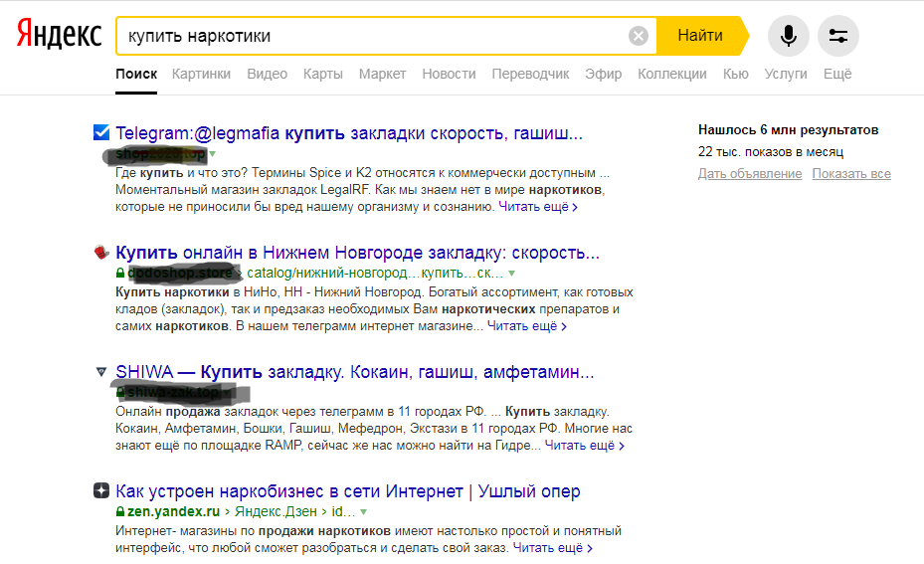Click the red favicon of the Нижний Новгород result
Viewport: 924px width, 564px height.
click(x=101, y=253)
